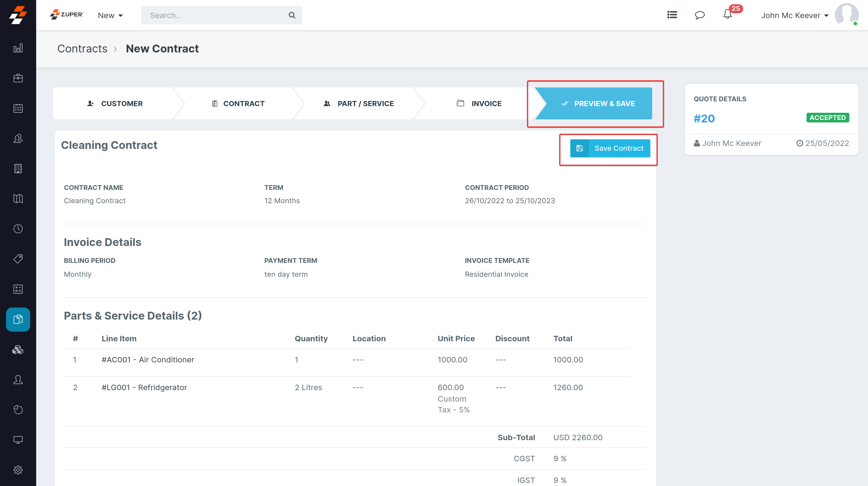Click the briefcase jobs sidebar icon
The width and height of the screenshot is (868, 486).
[18, 78]
